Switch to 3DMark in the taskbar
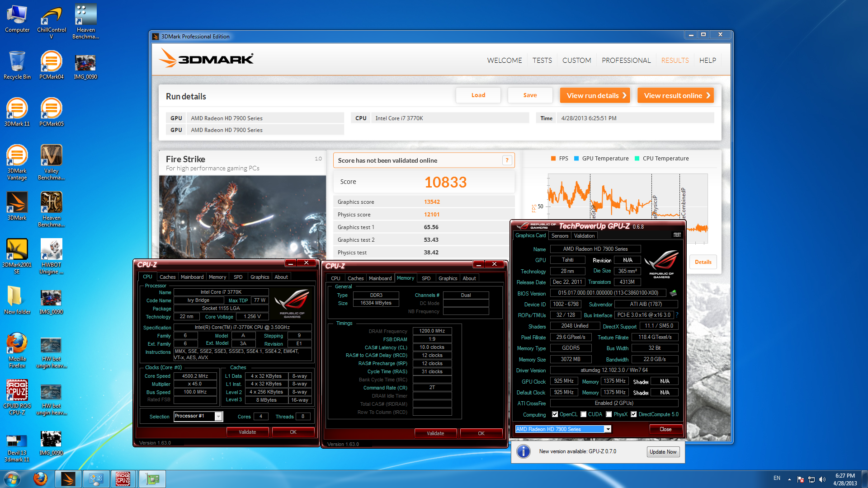This screenshot has height=488, width=868. click(x=68, y=479)
